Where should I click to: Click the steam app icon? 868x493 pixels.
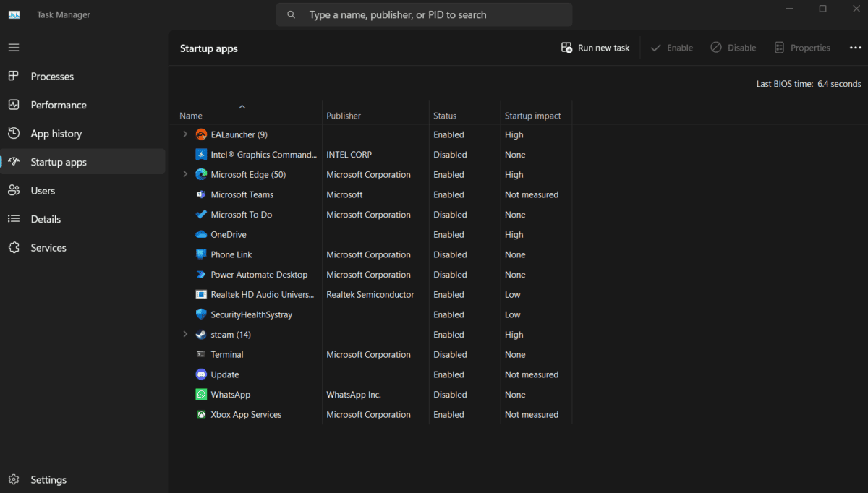[201, 335]
